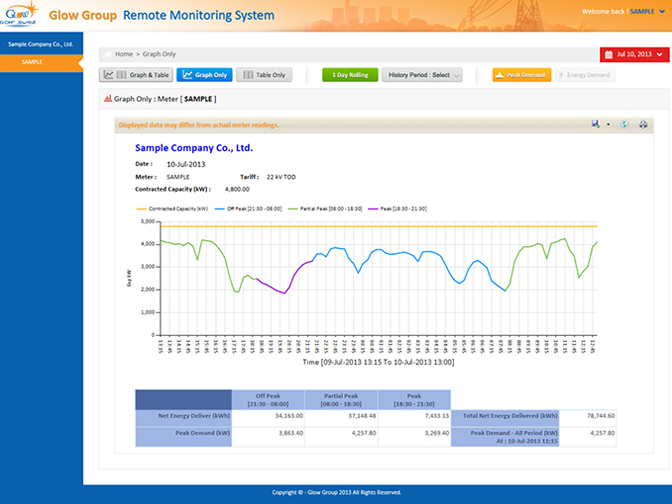Toggle Partial Peak [08:00 - 18:30] legend entry
Viewport: 672px width, 504px height.
325,209
